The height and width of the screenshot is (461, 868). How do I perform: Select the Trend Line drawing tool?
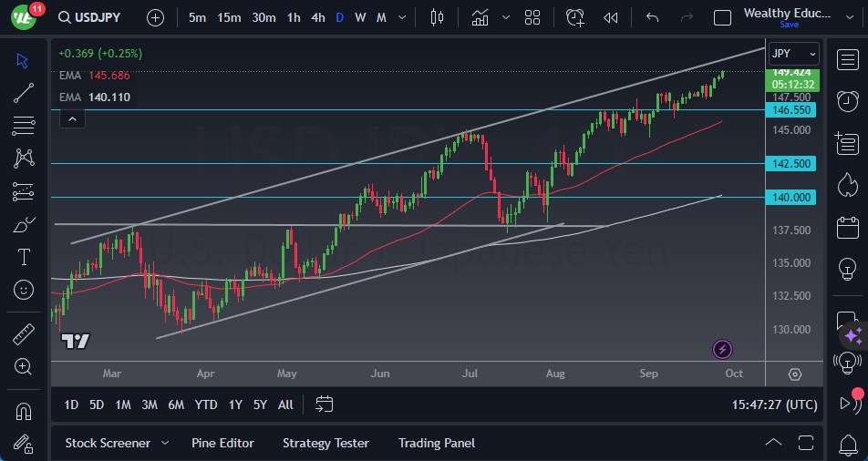click(x=25, y=93)
